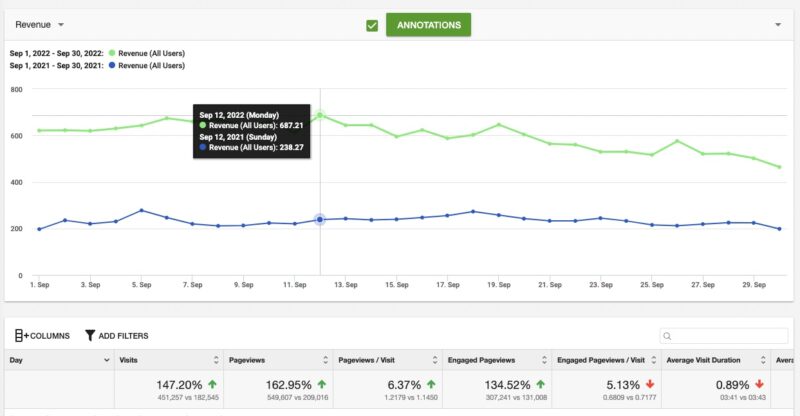Toggle the 2021 blue Revenue legend dot
The height and width of the screenshot is (416, 800).
coord(113,65)
